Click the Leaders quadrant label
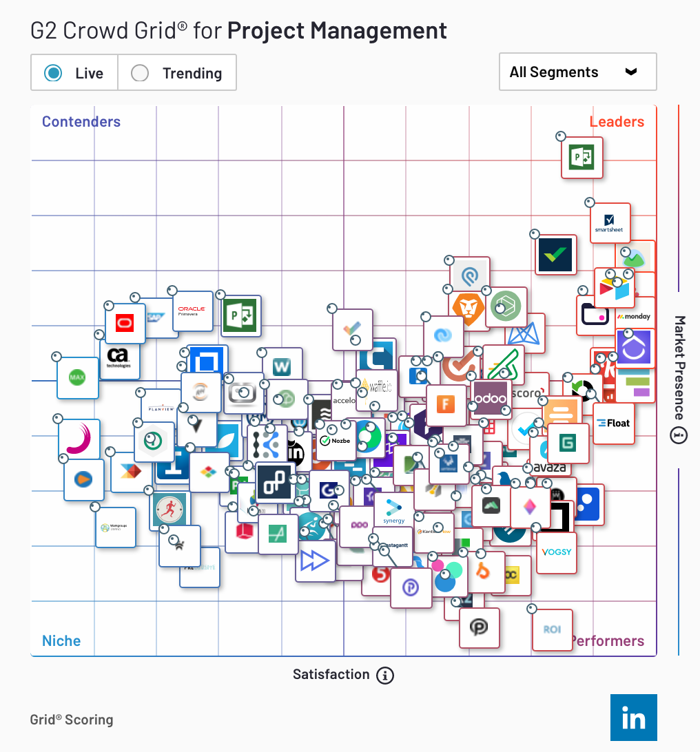 tap(617, 122)
